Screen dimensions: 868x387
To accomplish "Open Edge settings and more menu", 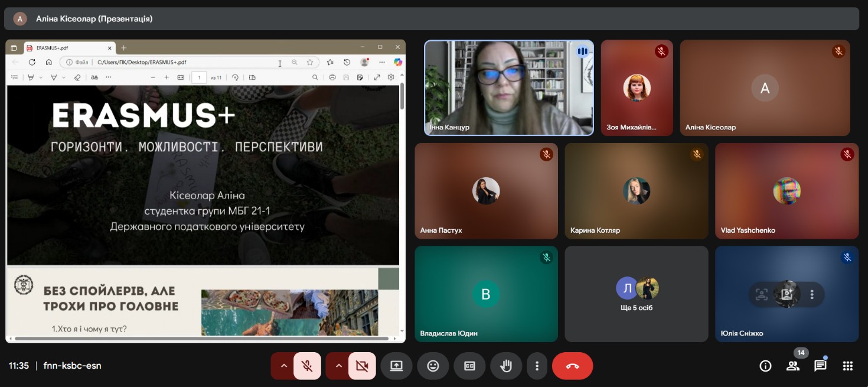I will pyautogui.click(x=382, y=62).
